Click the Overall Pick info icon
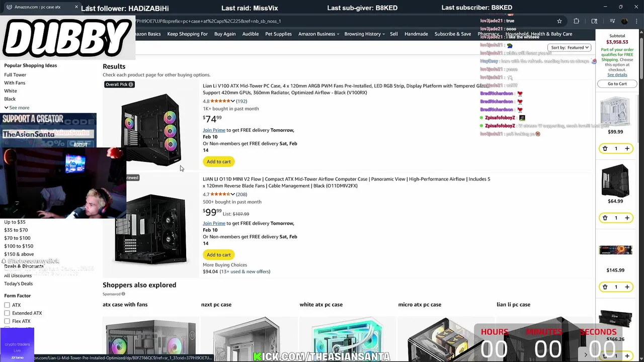 click(131, 84)
